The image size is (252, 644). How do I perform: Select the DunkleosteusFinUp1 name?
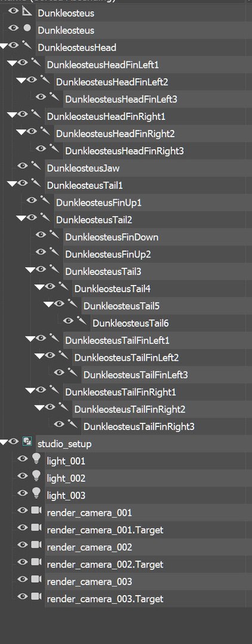coord(99,203)
